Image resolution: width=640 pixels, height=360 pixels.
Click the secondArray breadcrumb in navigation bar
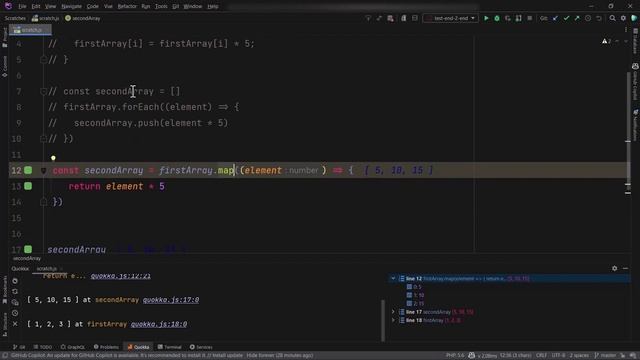click(x=83, y=18)
